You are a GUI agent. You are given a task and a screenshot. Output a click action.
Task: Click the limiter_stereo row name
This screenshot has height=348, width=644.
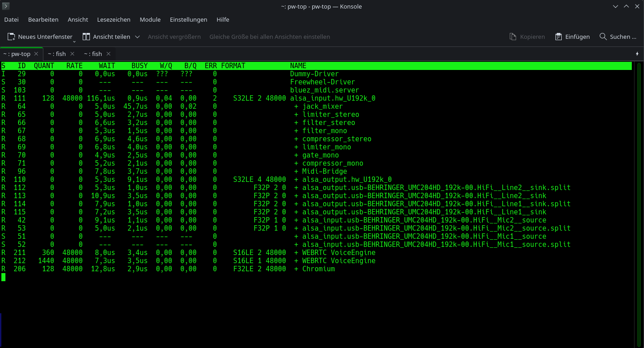point(331,115)
